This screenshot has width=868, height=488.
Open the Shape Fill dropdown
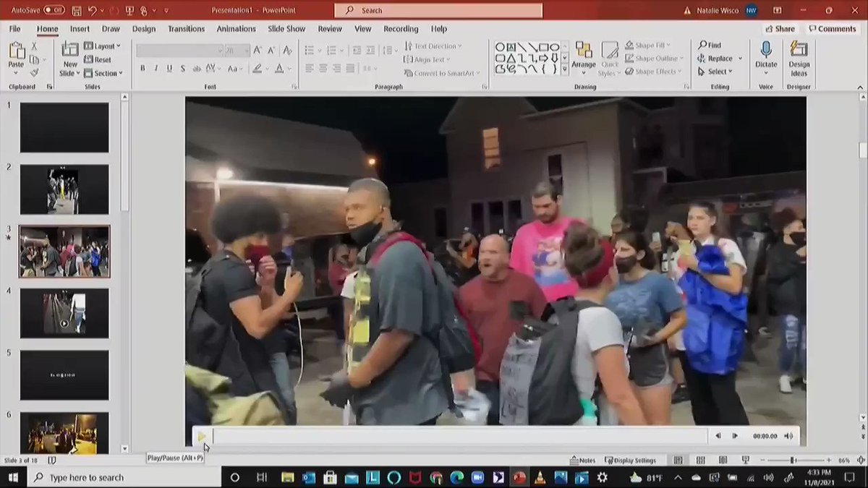pos(649,45)
